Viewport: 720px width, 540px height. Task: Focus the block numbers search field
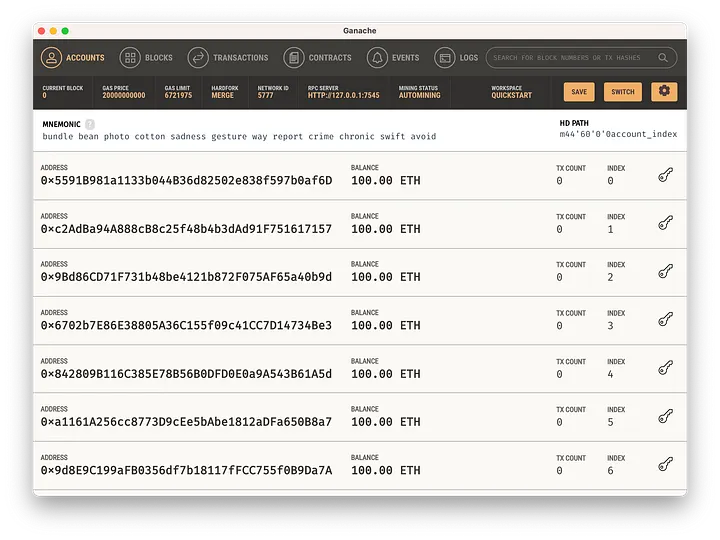pos(572,58)
